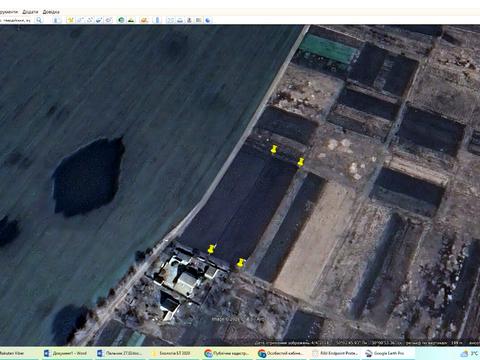This screenshot has width=480, height=360.
Task: Select the add path tool
Action: click(x=90, y=20)
